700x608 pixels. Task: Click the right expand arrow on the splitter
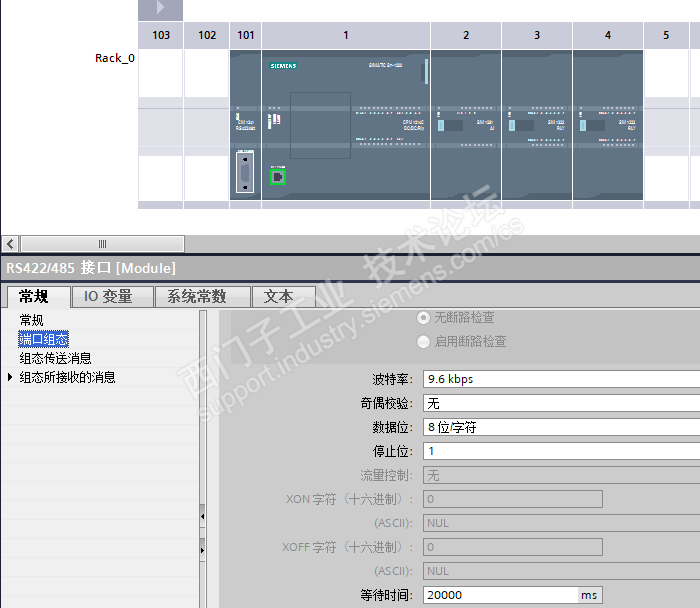(202, 550)
